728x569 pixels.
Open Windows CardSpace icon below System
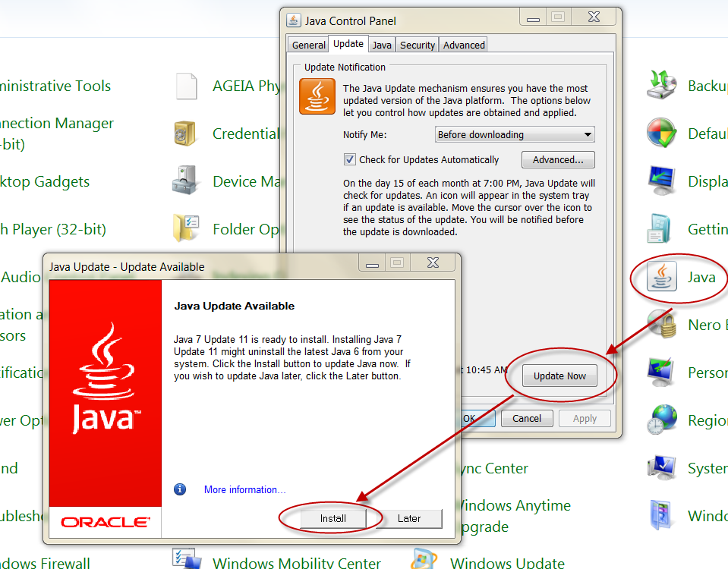pos(660,515)
